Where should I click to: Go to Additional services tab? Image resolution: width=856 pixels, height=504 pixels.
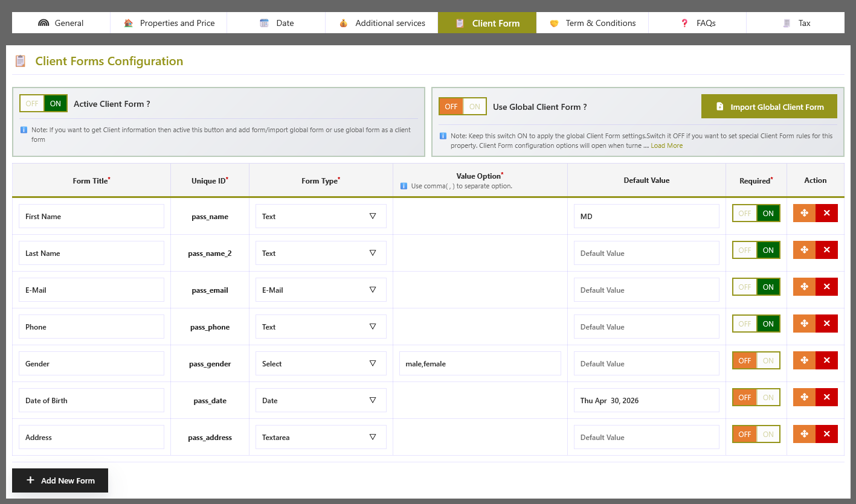pos(382,23)
